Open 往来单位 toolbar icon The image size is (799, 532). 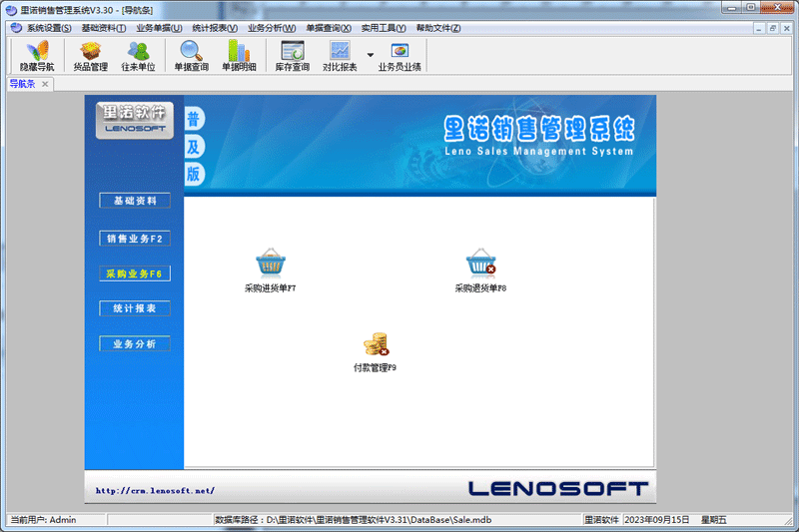coord(138,56)
